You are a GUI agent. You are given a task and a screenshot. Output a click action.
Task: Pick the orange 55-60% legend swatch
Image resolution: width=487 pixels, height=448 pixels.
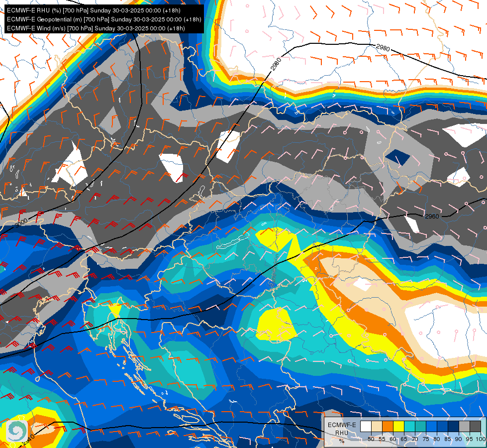388,426
